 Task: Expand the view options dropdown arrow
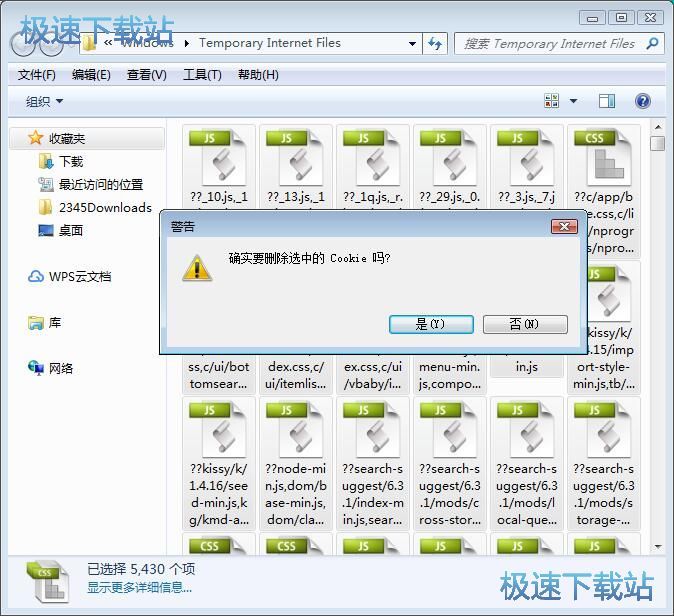coord(573,101)
